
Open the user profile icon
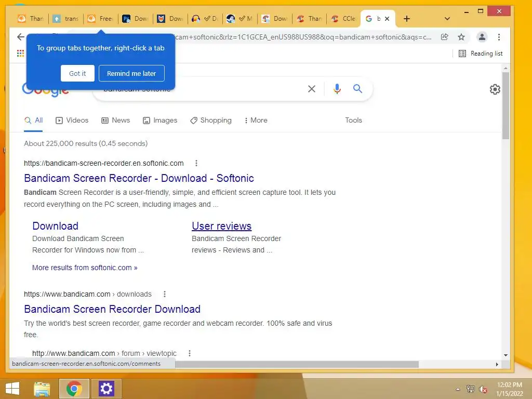482,37
